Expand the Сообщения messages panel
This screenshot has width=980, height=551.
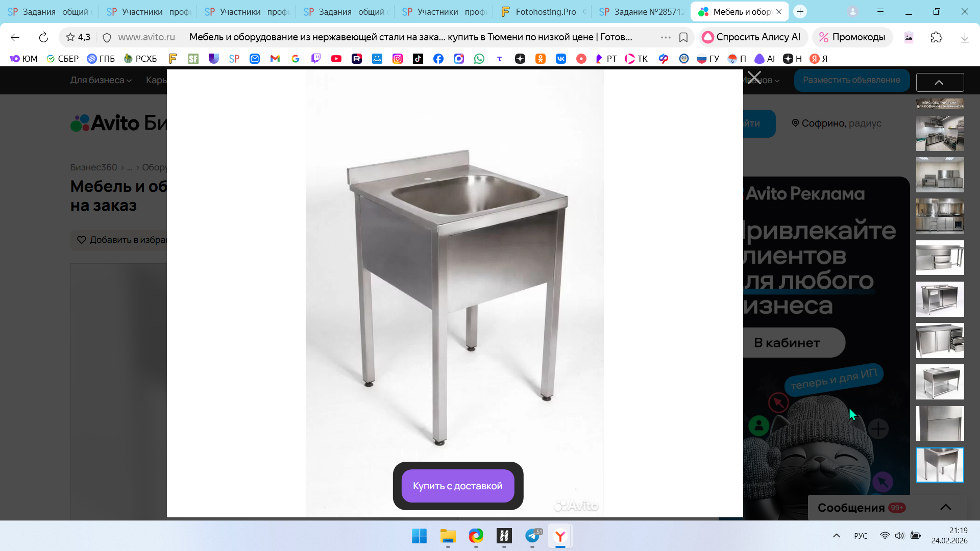[x=945, y=507]
